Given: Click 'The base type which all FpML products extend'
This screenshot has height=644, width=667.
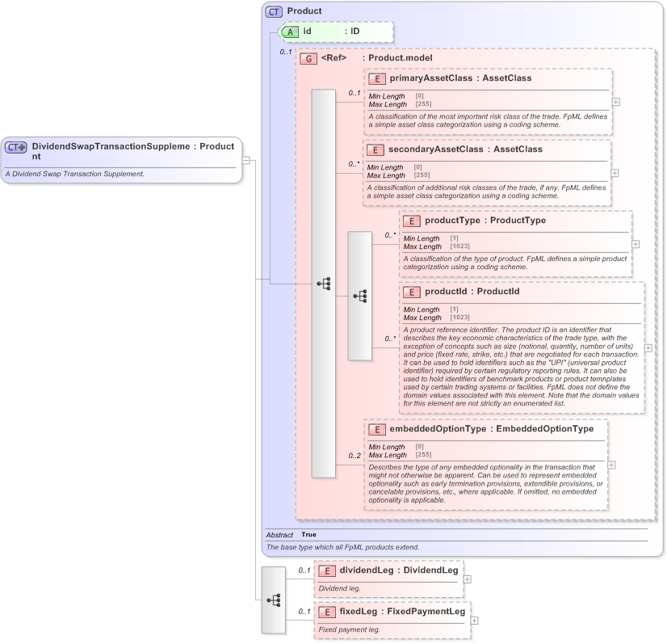Looking at the screenshot, I should (343, 547).
